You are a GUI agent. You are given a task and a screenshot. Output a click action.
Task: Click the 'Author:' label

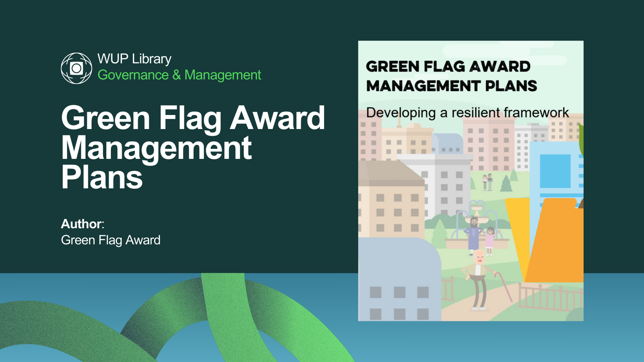[x=83, y=224]
